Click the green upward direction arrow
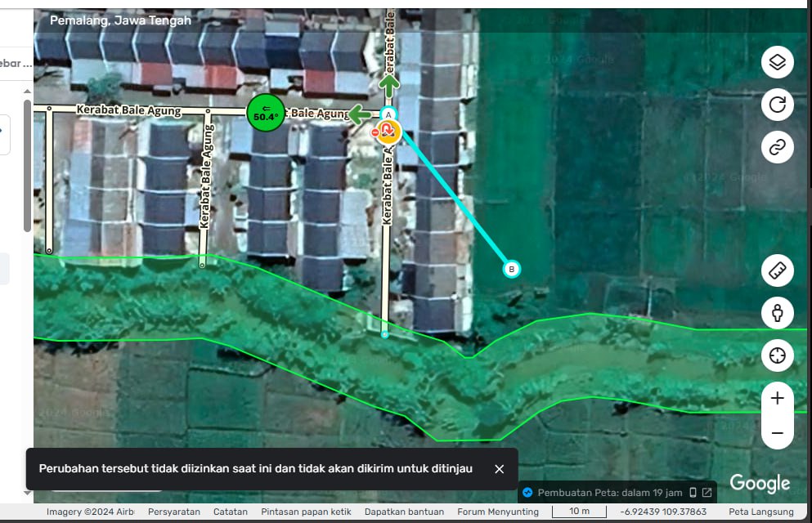 390,82
